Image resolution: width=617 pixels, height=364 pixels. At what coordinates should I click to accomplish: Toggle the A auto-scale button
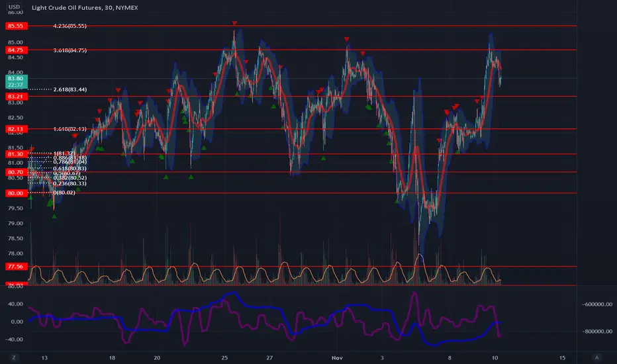coord(597,357)
